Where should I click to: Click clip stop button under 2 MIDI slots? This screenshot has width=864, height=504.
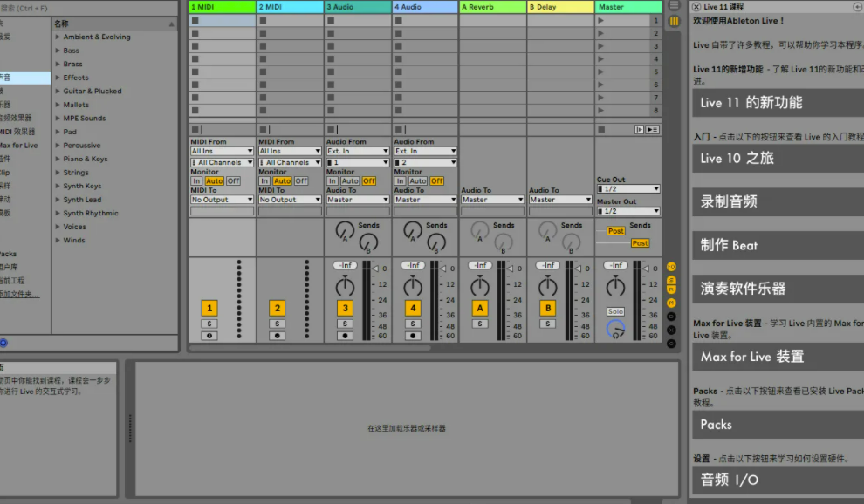pos(263,129)
